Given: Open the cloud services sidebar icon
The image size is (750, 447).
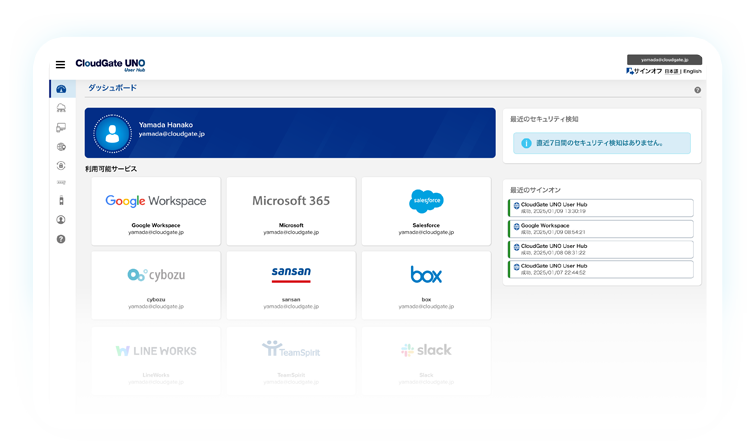Looking at the screenshot, I should 61,108.
